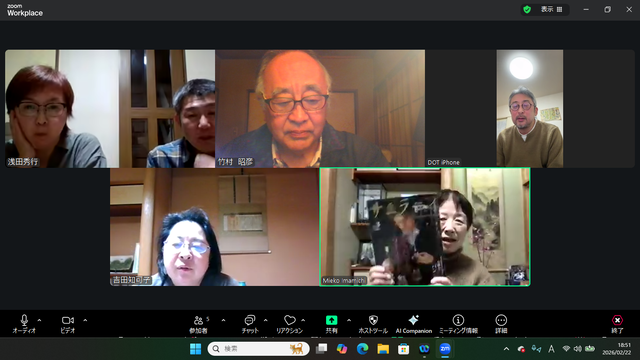The image size is (640, 360).
Task: Expand video options arrow beside ビデオ
Action: tap(85, 320)
